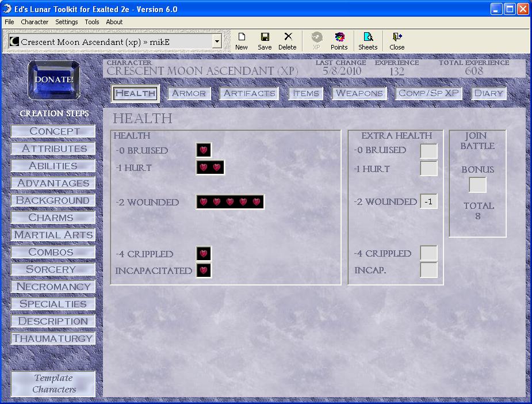Expand the character selection dropdown arrow
This screenshot has width=532, height=404.
(217, 42)
